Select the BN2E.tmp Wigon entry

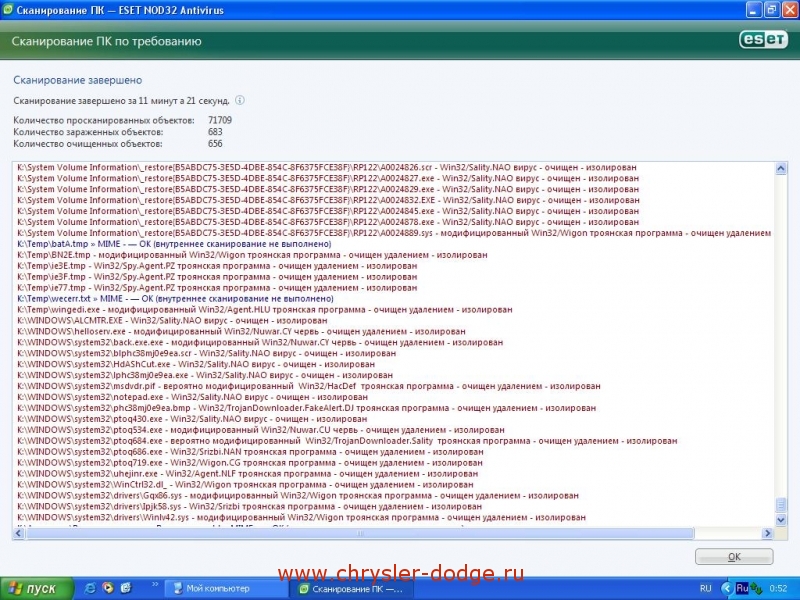pos(252,255)
